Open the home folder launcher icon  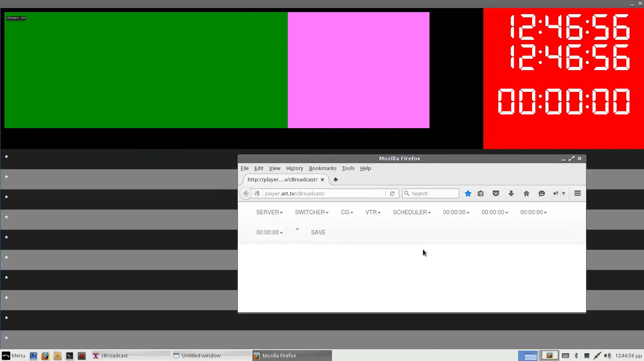[x=58, y=356]
